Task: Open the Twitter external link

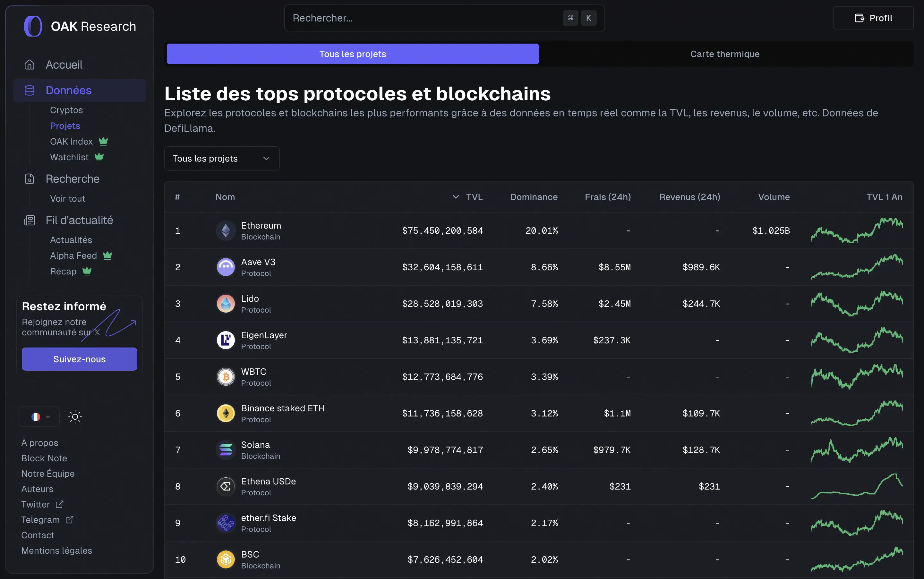Action: tap(42, 504)
